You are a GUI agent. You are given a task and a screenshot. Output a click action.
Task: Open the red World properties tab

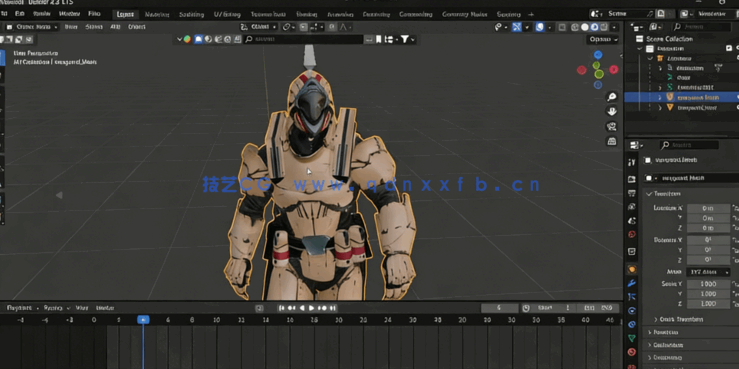pos(632,234)
